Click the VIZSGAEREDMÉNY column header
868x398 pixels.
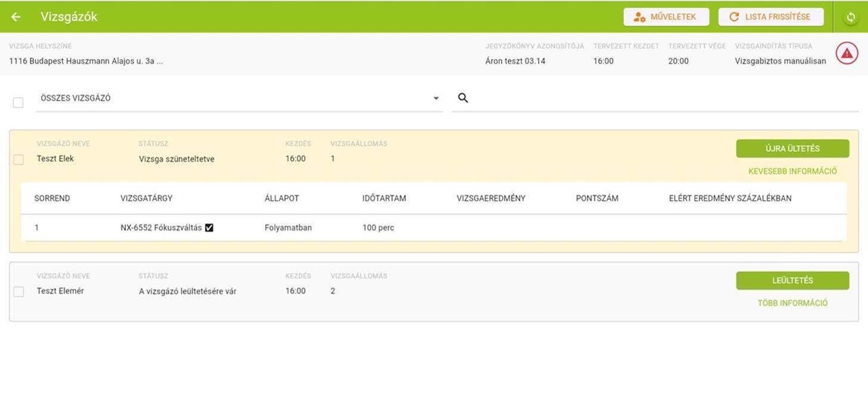491,198
